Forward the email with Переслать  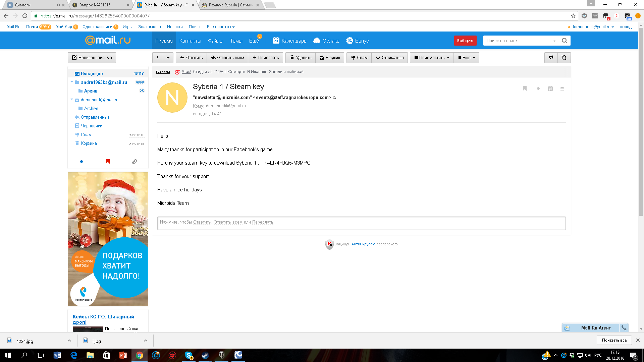pos(266,58)
